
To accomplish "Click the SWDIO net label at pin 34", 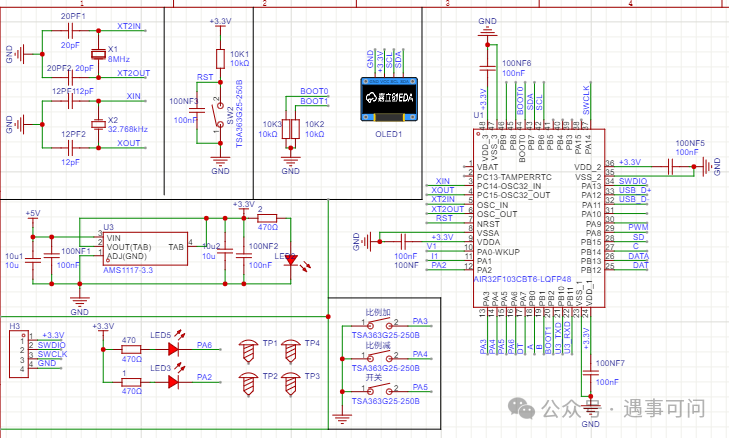I will [633, 181].
